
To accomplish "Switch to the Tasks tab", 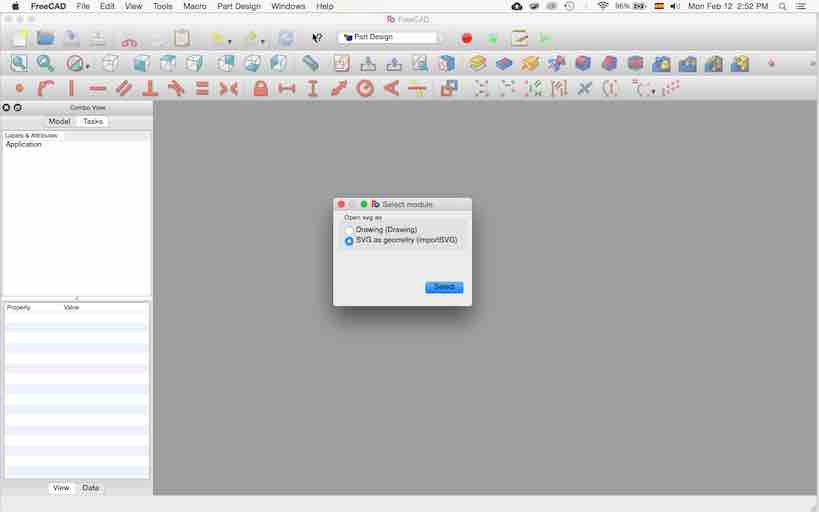I will click(x=93, y=121).
